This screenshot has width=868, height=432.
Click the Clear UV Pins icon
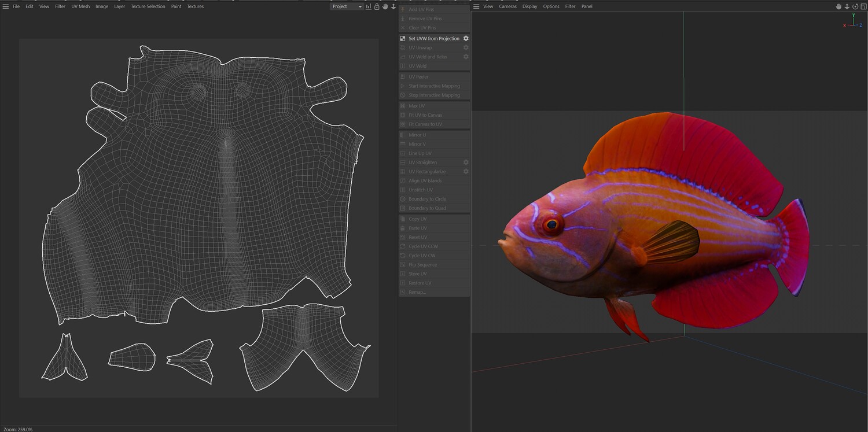(403, 28)
